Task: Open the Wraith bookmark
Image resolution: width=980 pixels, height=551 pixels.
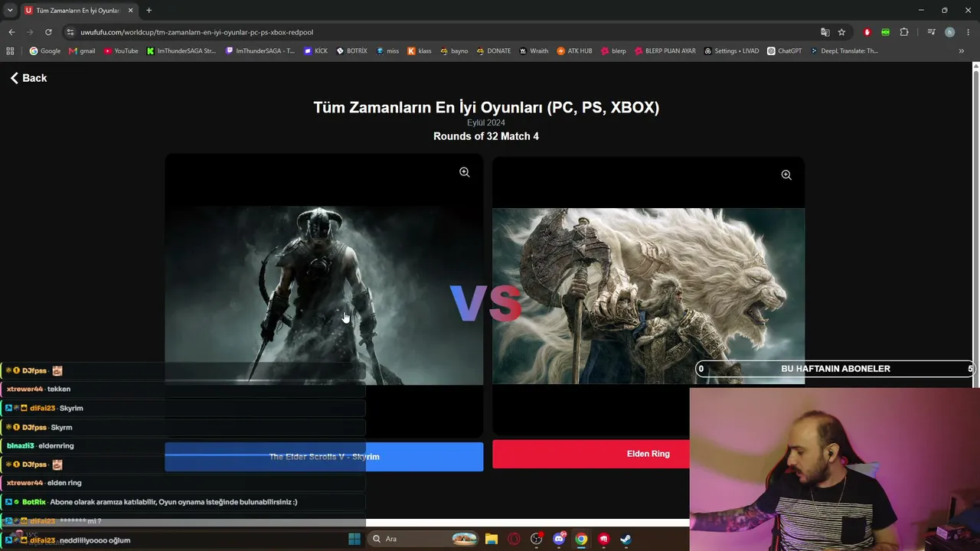Action: pyautogui.click(x=533, y=51)
